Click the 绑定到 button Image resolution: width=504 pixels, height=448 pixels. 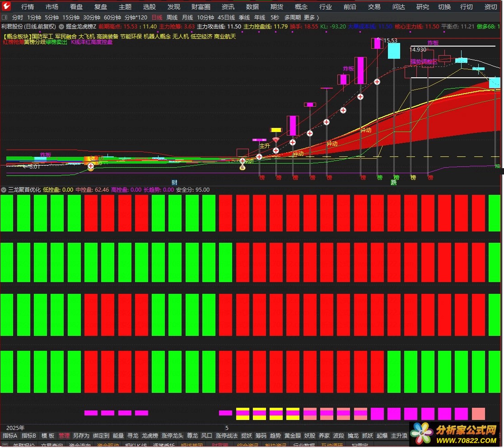pos(101,436)
